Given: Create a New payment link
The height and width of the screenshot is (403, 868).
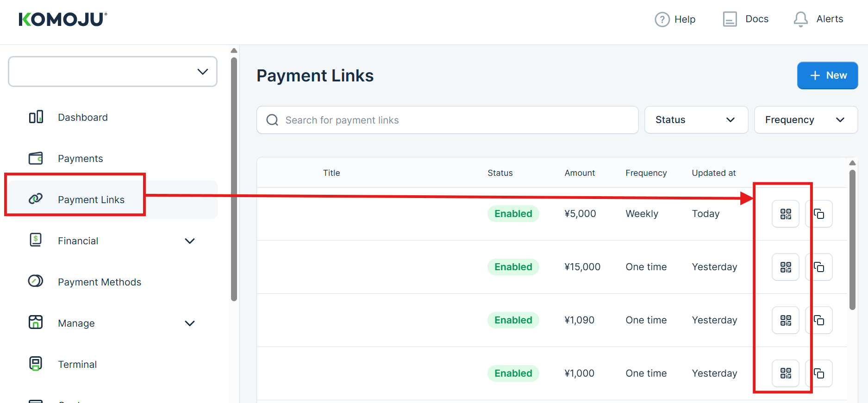Looking at the screenshot, I should tap(827, 75).
